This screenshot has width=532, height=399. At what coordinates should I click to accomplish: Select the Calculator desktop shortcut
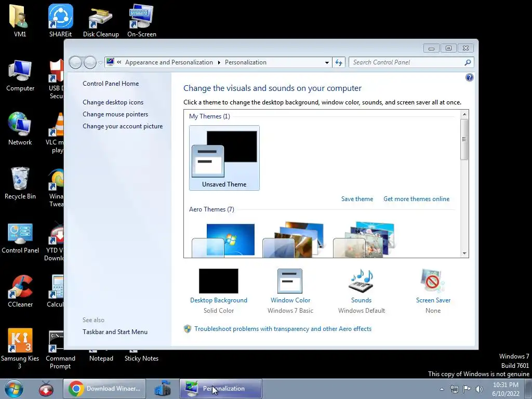(x=55, y=291)
